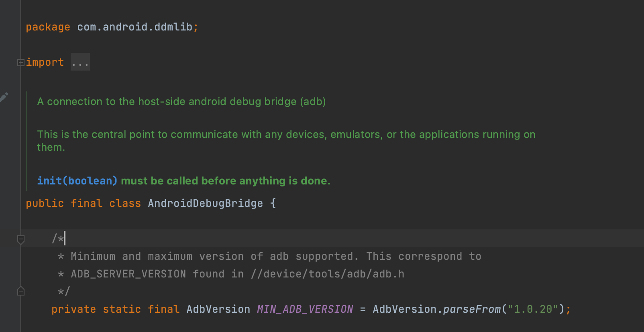The height and width of the screenshot is (332, 644).
Task: Click the ADB_SERVER_VERSION comment line
Action: pos(231,274)
